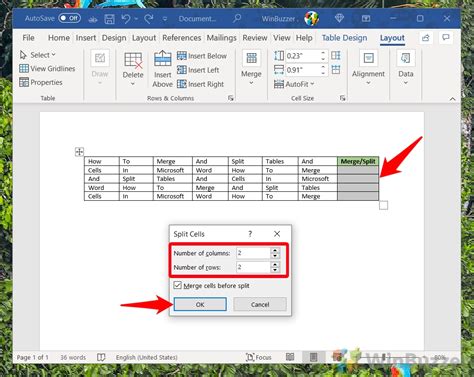Open table Properties
474x377 pixels.
[x=41, y=82]
